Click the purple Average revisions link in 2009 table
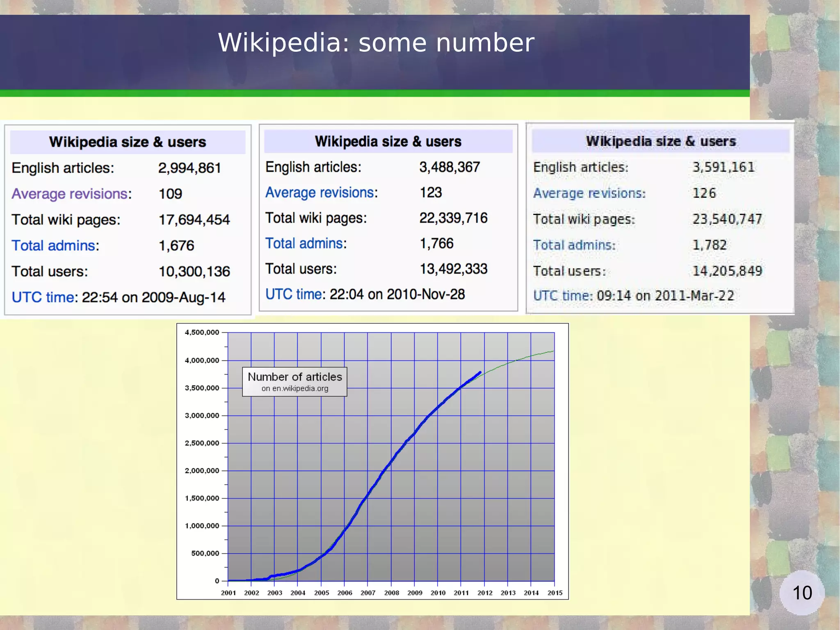 tap(69, 194)
